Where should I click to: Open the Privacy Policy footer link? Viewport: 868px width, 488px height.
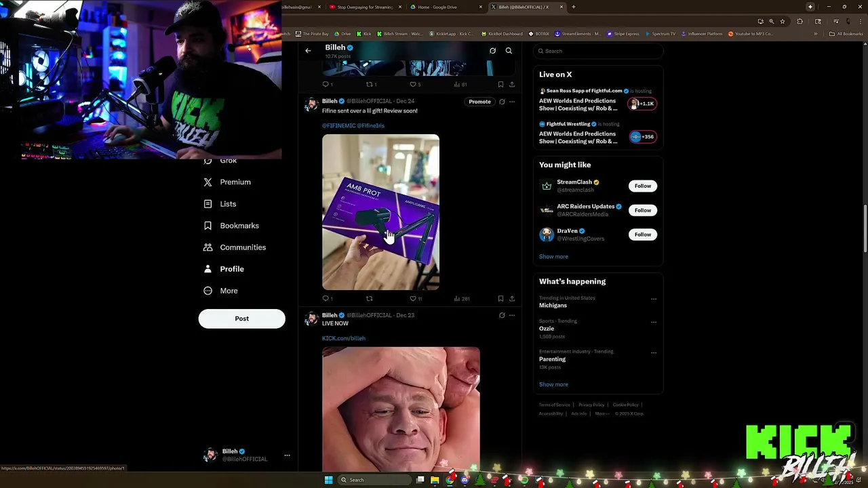[591, 405]
